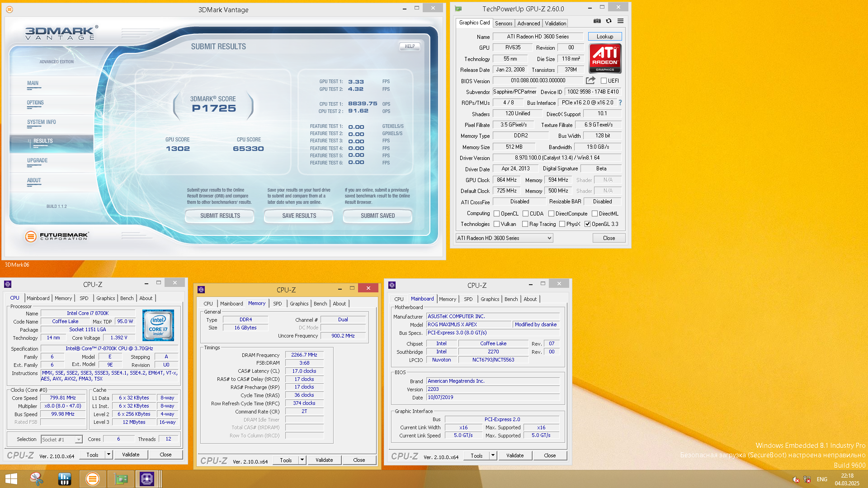
Task: Click left CPU-Z window title icon
Action: click(8, 284)
